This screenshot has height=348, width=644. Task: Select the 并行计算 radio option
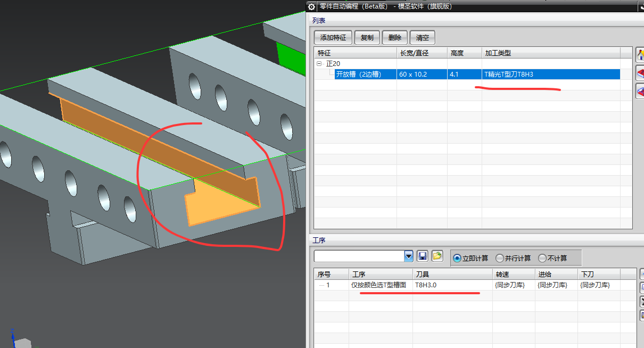tap(513, 258)
